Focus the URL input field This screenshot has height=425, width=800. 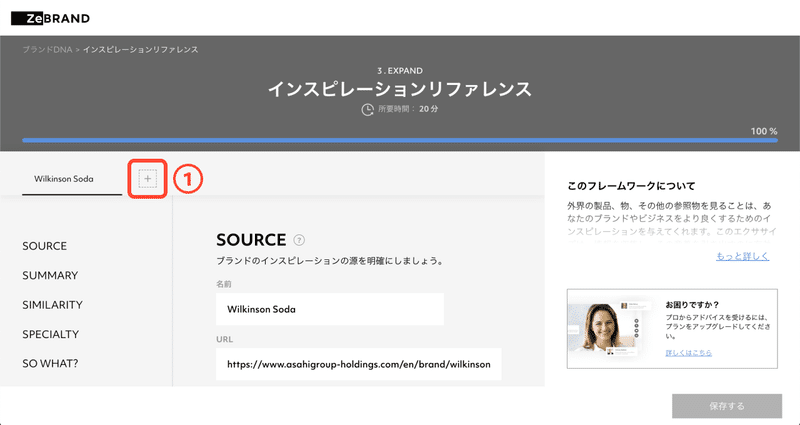pos(359,364)
